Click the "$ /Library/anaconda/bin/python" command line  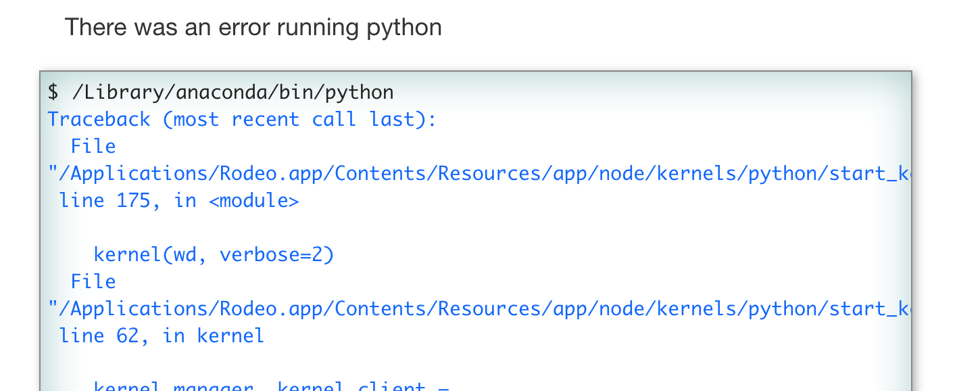point(220,92)
